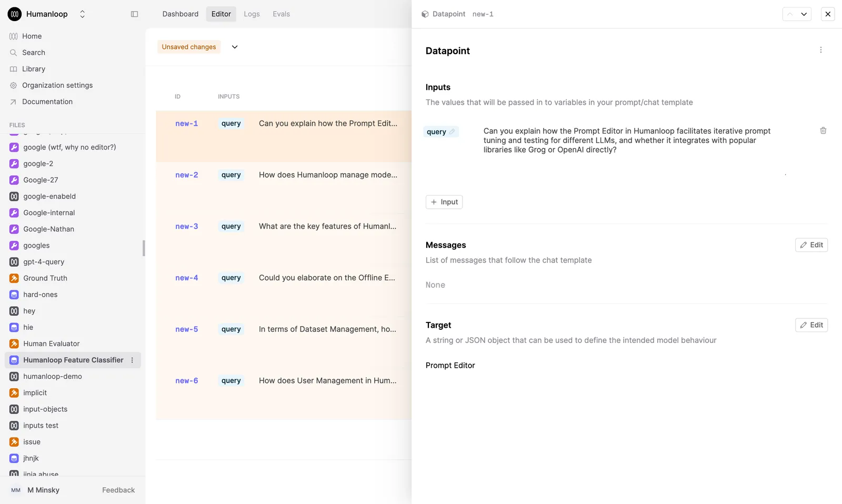Open the google-enabeld file
The height and width of the screenshot is (504, 842).
pyautogui.click(x=49, y=197)
